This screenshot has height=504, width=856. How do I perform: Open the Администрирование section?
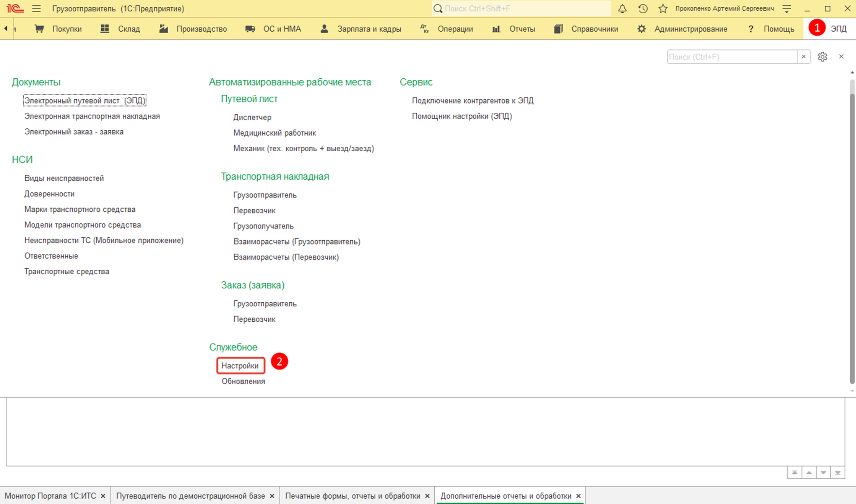point(690,29)
